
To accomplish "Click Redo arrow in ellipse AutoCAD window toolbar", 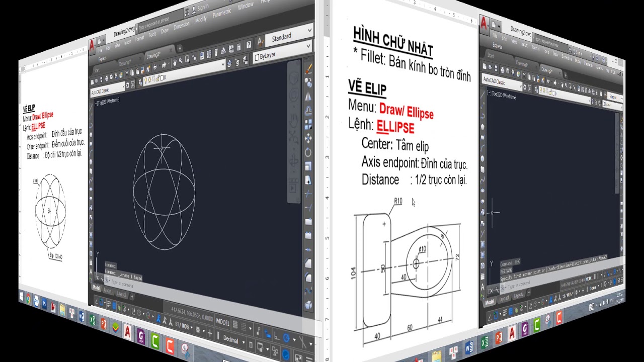I will coord(165,65).
